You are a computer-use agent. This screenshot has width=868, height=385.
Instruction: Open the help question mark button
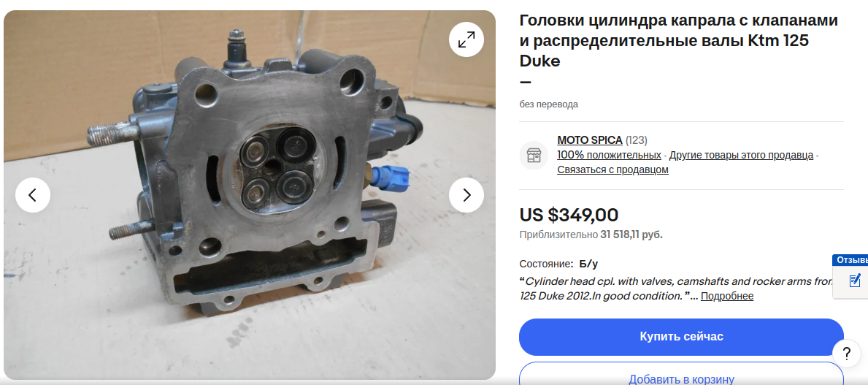[846, 354]
